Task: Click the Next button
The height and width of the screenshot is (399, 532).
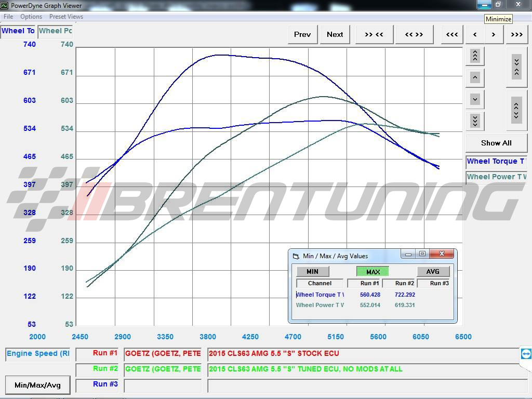Action: 335,34
